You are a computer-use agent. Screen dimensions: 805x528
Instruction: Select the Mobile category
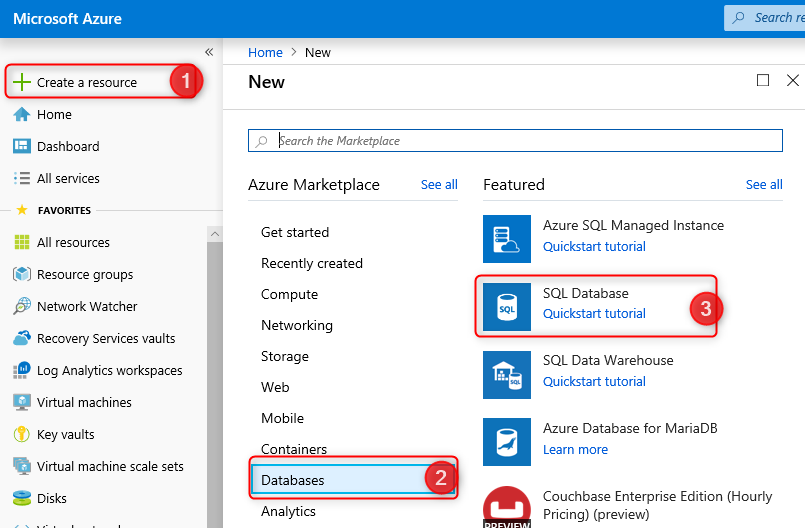tap(282, 418)
